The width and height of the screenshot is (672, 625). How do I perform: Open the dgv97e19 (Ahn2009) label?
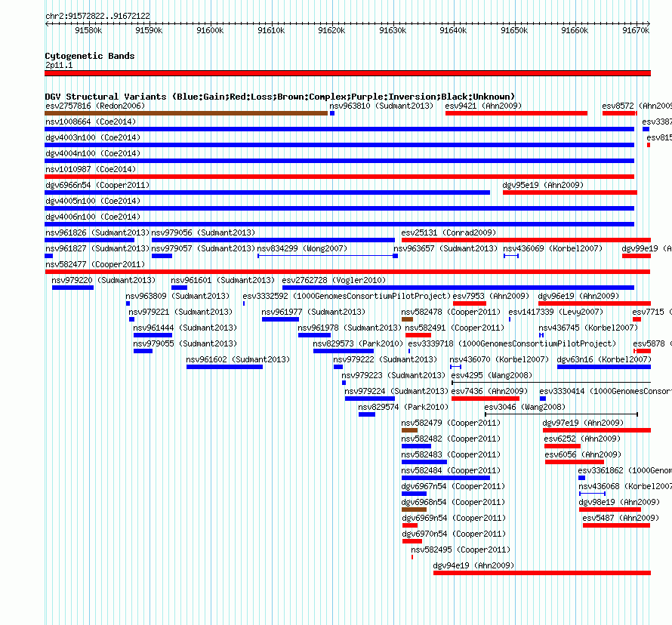(584, 423)
